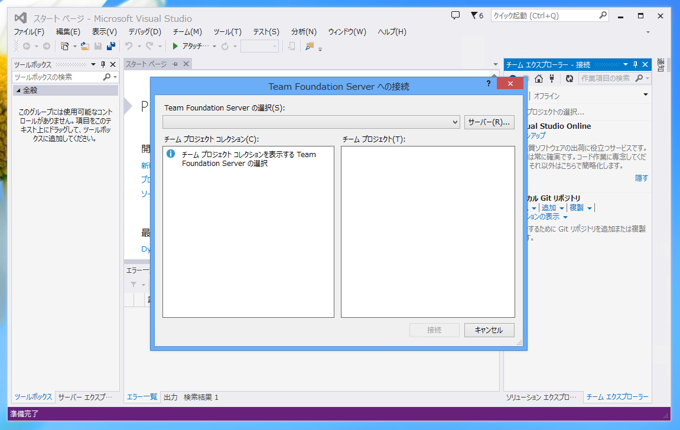Switch to エラー一覧 tab
This screenshot has height=430, width=680.
pyautogui.click(x=142, y=397)
